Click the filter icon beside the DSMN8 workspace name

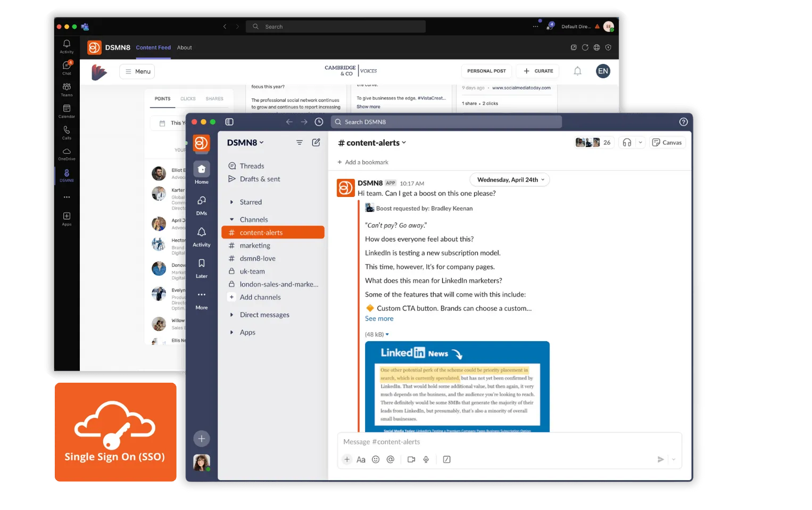(x=300, y=143)
